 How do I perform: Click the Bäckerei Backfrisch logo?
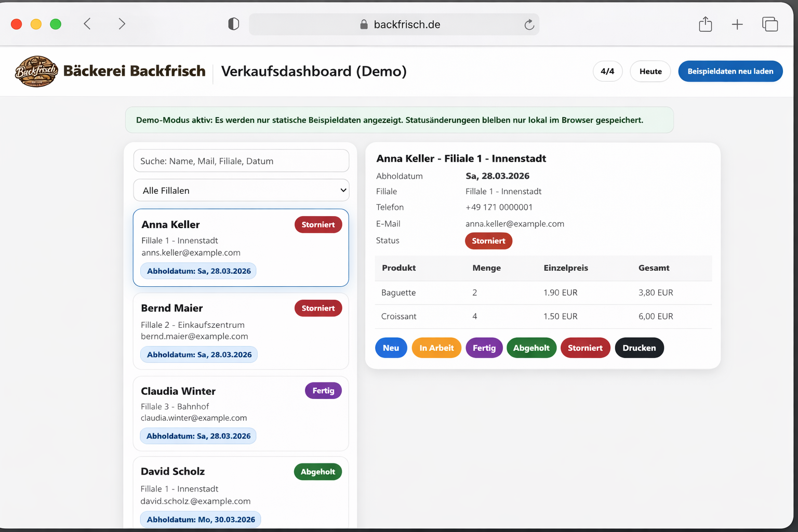click(36, 71)
